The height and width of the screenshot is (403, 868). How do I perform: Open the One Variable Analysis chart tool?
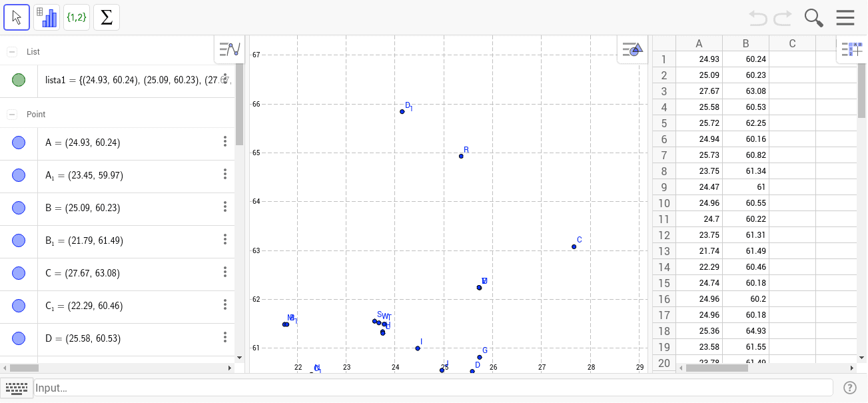click(47, 17)
